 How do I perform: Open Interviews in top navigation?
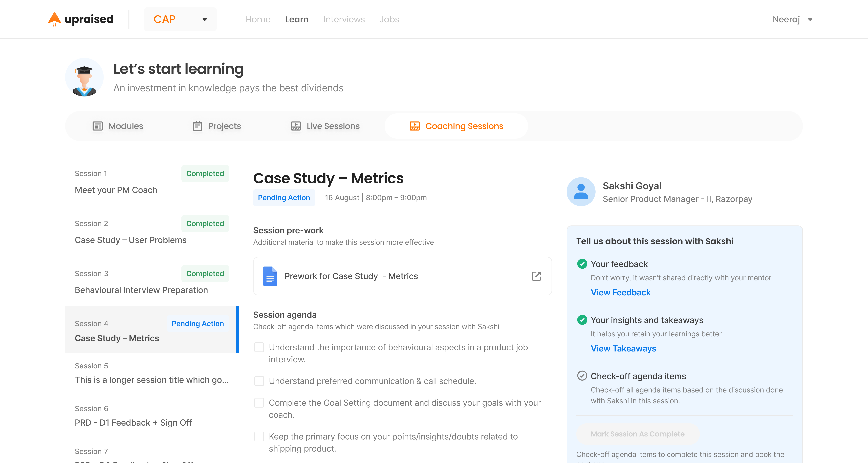tap(344, 20)
